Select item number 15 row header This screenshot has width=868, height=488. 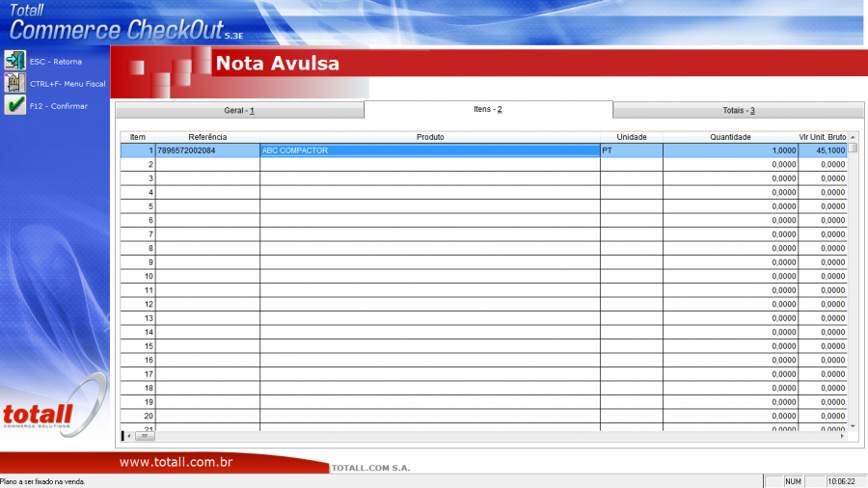coord(138,346)
